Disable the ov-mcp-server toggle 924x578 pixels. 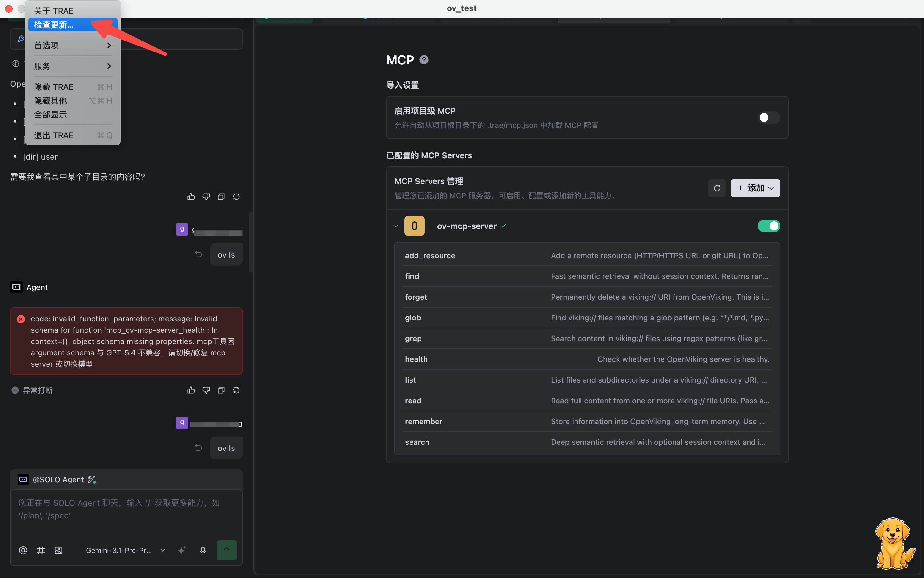pyautogui.click(x=769, y=226)
